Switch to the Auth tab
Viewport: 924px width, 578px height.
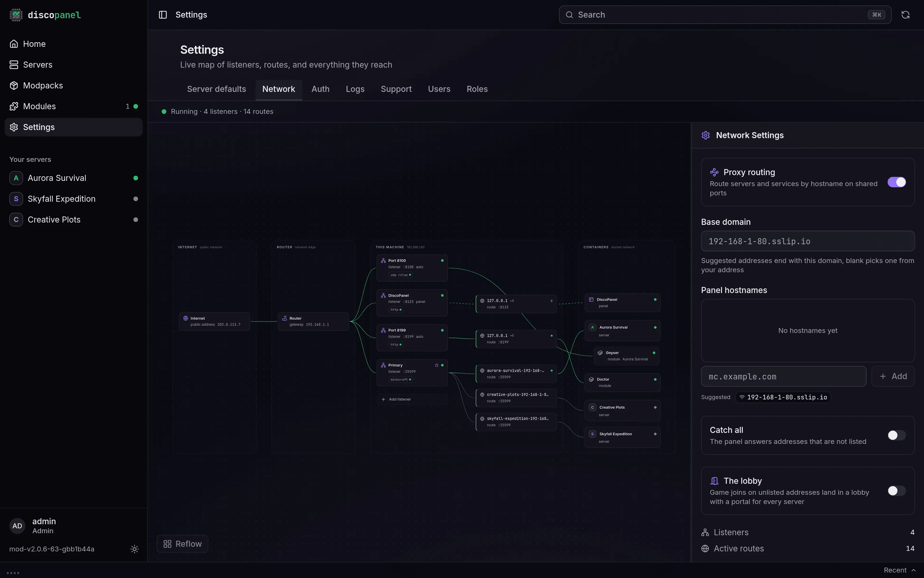coord(320,89)
